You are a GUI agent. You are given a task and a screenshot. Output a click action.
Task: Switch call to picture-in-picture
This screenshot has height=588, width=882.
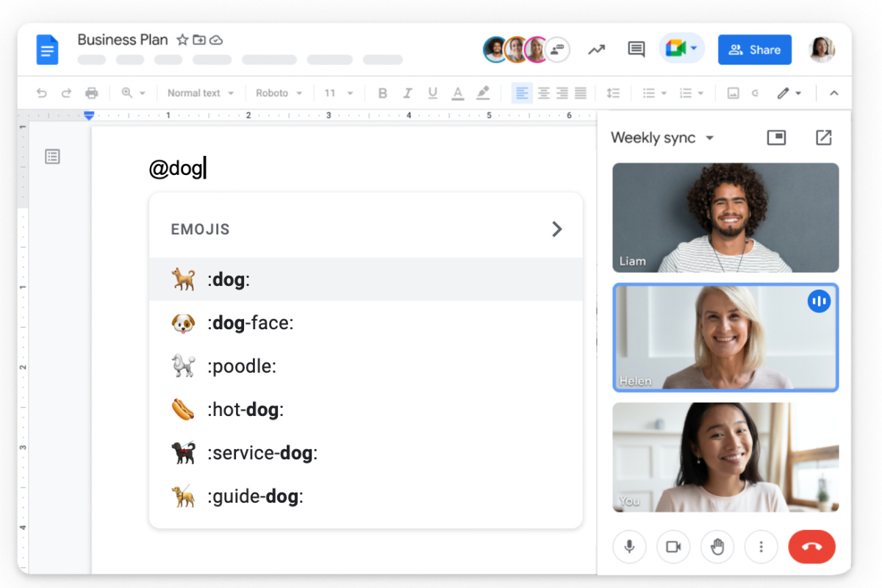coord(776,137)
